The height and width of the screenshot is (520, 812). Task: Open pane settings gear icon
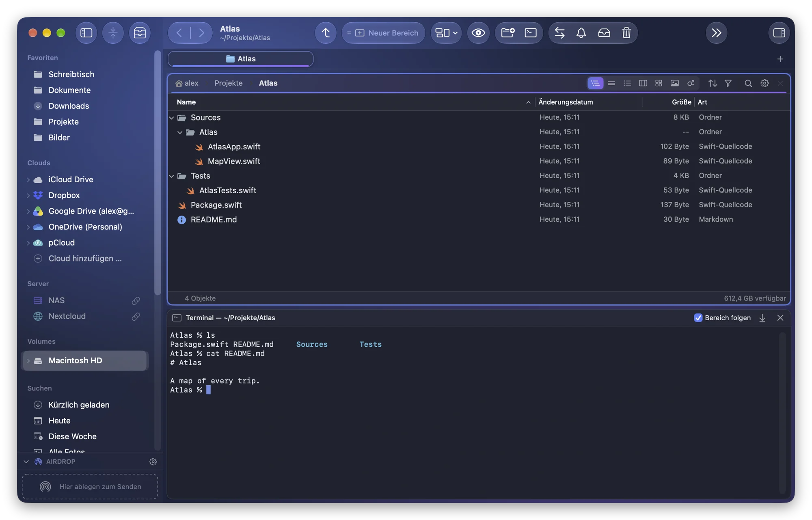[764, 83]
